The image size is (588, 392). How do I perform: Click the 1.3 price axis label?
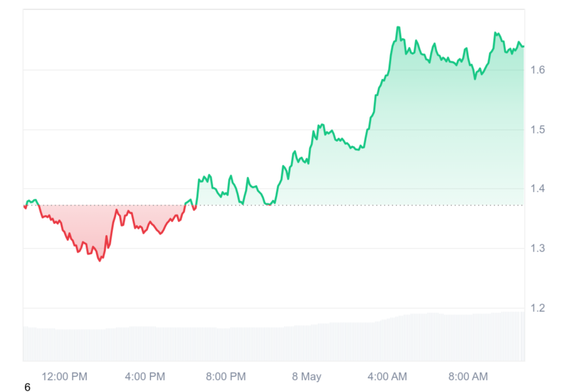tap(538, 248)
